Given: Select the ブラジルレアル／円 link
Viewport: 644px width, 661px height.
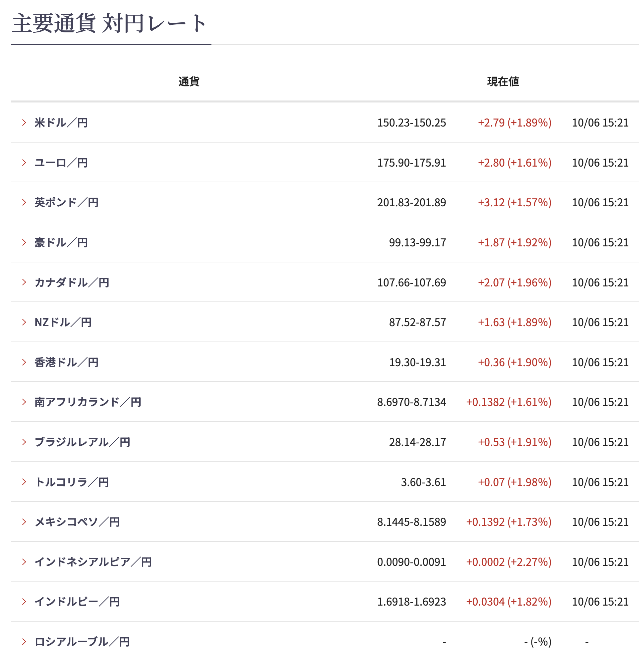Looking at the screenshot, I should pyautogui.click(x=82, y=442).
